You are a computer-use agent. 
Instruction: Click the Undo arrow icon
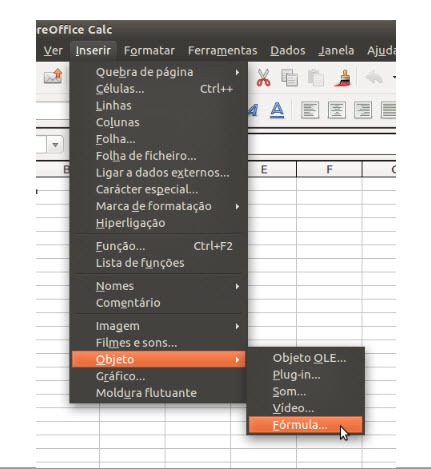tap(374, 78)
